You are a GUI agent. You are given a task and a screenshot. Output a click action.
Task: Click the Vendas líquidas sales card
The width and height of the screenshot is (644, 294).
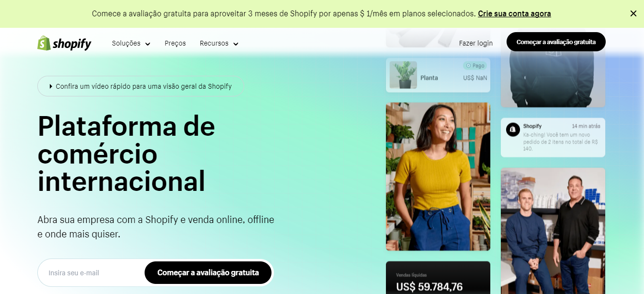(438, 278)
